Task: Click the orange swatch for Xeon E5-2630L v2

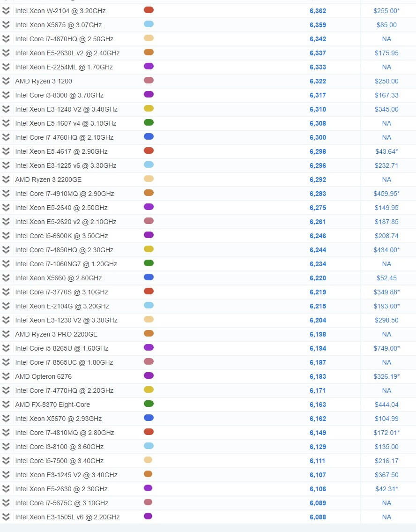Action: point(149,52)
